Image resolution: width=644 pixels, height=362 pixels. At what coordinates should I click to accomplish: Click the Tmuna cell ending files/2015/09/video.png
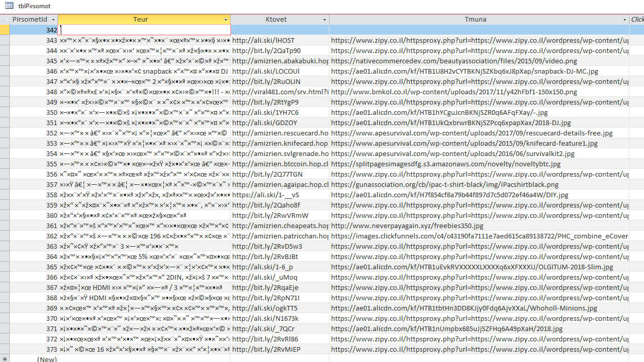pyautogui.click(x=479, y=61)
